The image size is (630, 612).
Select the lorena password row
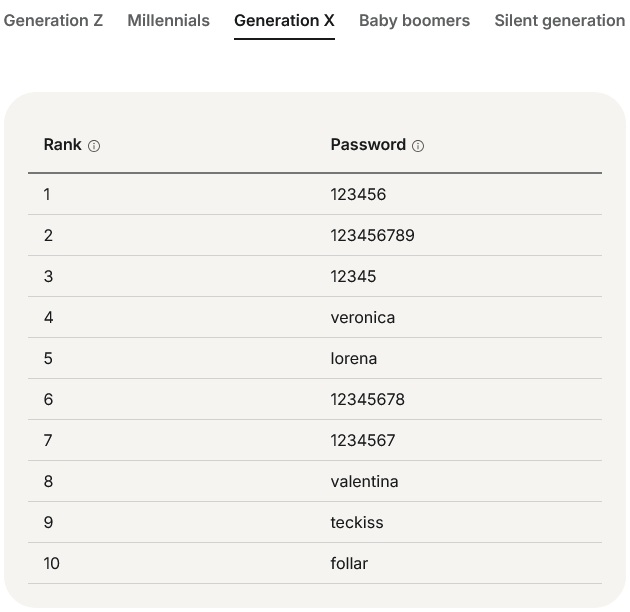353,358
